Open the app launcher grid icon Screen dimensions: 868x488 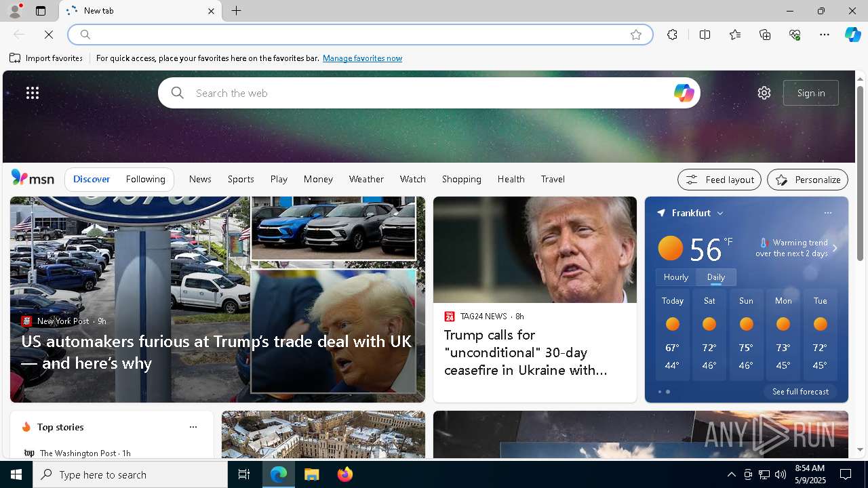click(33, 93)
